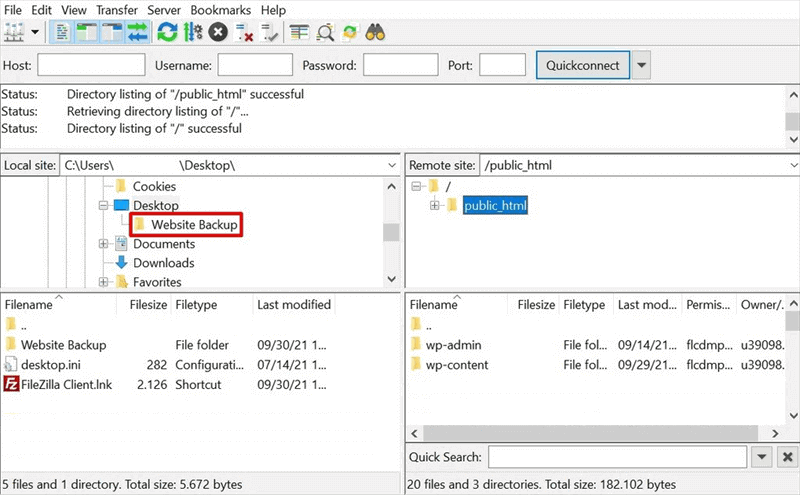Viewport: 800px width, 495px height.
Task: Disconnect from the current server icon
Action: pyautogui.click(x=244, y=32)
